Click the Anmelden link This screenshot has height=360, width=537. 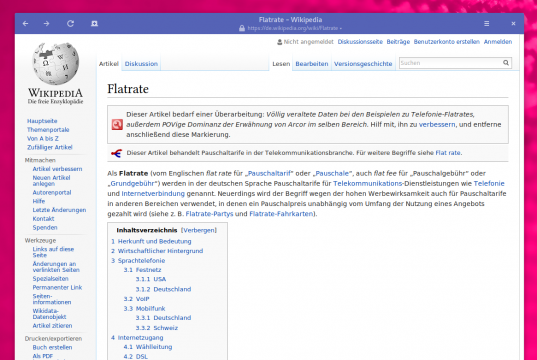click(x=498, y=42)
